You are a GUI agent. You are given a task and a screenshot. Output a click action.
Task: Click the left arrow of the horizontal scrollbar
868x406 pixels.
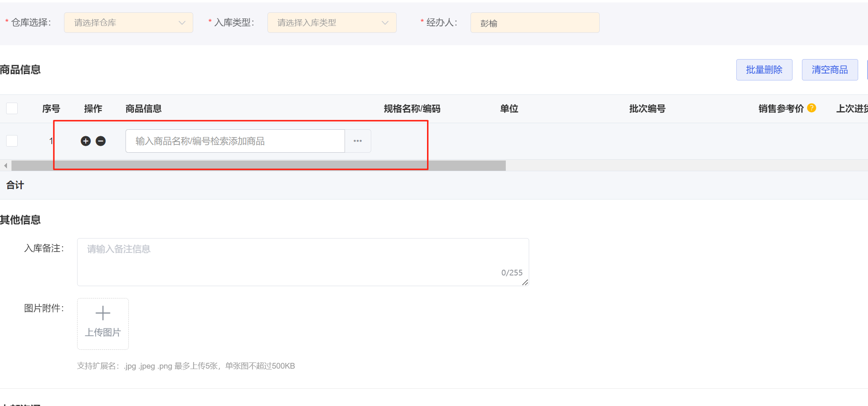tap(6, 166)
